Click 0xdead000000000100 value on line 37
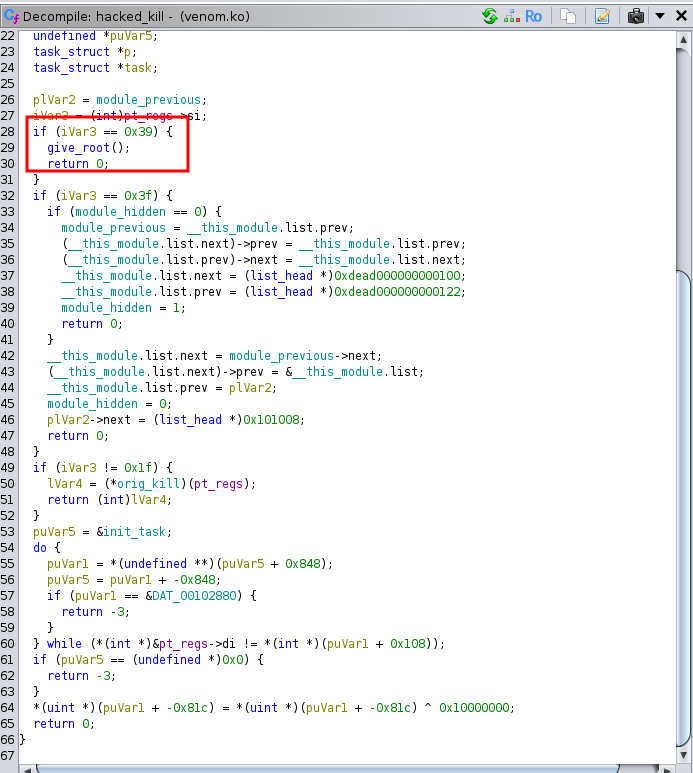 (397, 276)
